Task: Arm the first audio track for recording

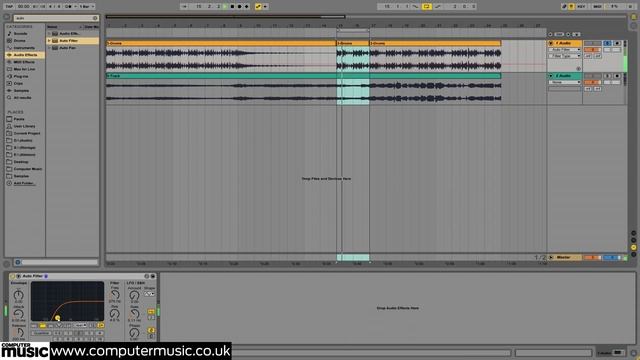Action: (x=617, y=43)
